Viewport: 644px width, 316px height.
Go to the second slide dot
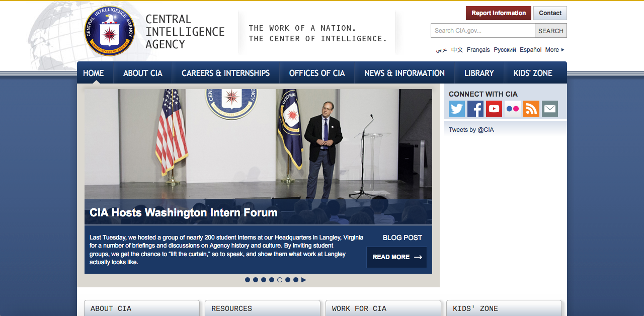(256, 280)
